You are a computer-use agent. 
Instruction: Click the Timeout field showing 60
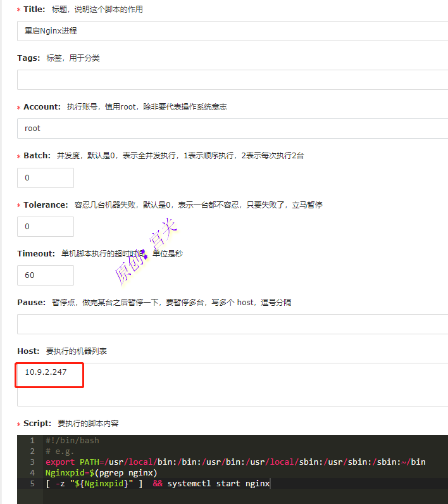pyautogui.click(x=46, y=275)
